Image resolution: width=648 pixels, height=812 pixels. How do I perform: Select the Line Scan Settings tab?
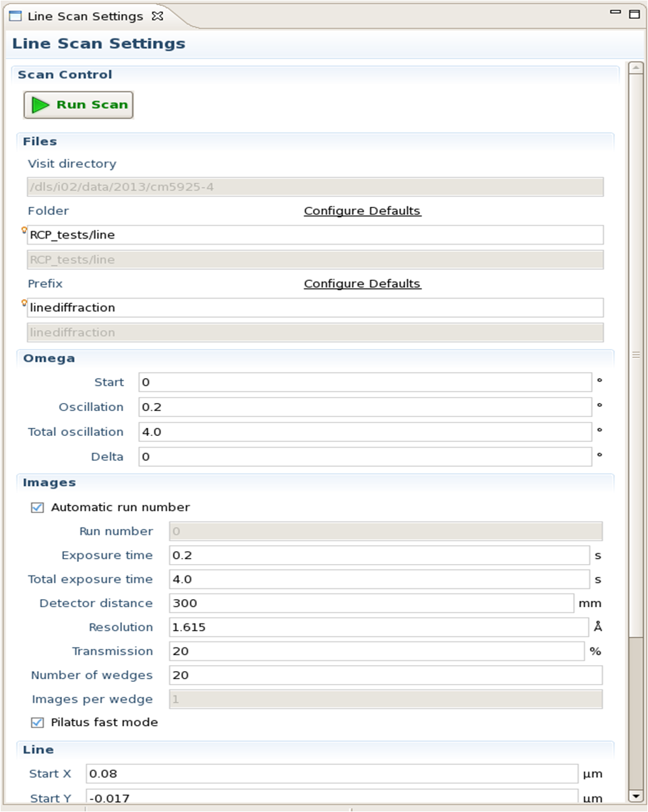(x=85, y=16)
